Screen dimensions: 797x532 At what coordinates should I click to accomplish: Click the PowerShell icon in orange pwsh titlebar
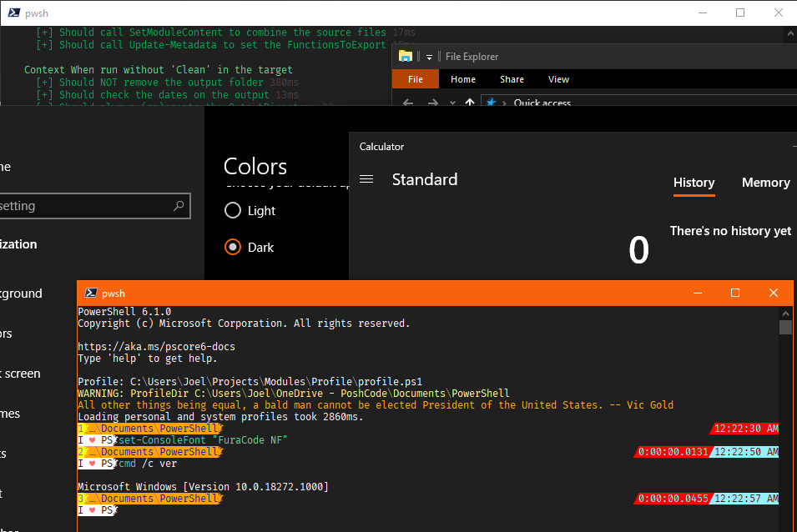(91, 293)
